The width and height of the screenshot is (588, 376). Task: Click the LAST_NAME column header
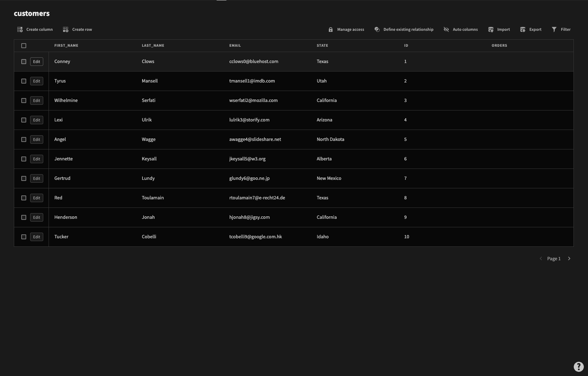click(x=153, y=45)
